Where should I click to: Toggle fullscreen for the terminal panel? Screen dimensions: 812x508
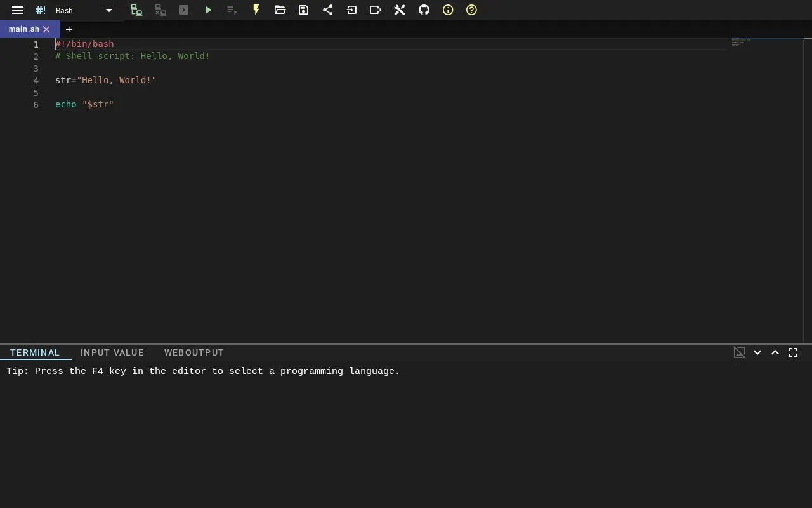[793, 352]
